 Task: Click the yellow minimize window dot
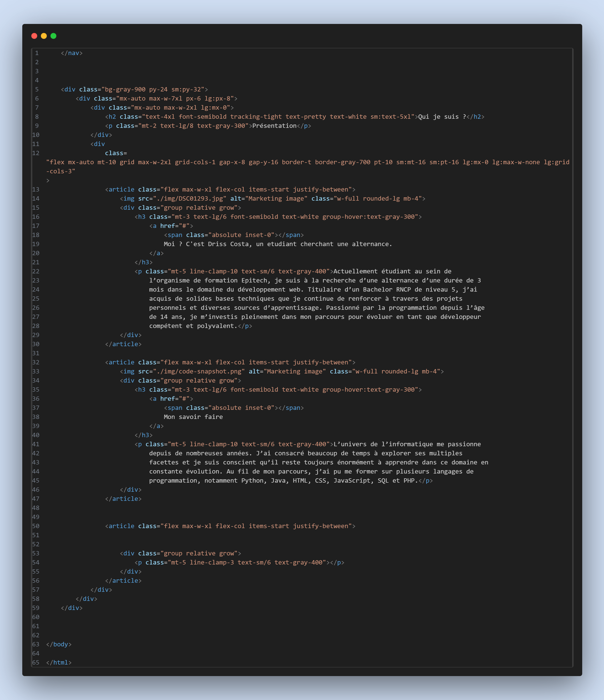pyautogui.click(x=44, y=36)
